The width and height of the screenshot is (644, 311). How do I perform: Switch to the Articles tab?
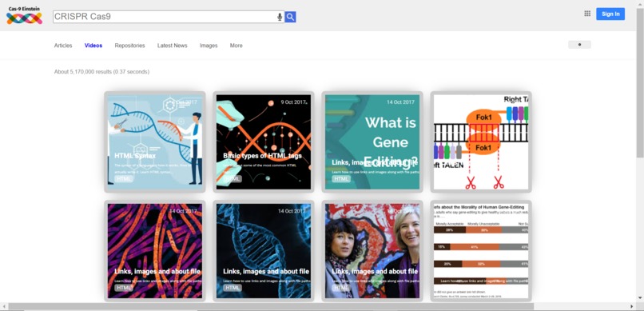point(63,46)
